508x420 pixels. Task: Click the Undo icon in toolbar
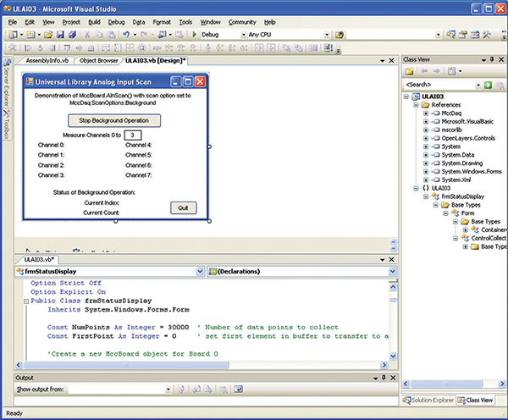(x=125, y=35)
